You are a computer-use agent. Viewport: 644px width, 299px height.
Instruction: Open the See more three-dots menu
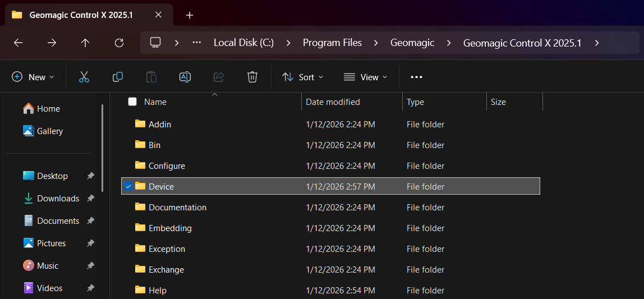pos(416,77)
